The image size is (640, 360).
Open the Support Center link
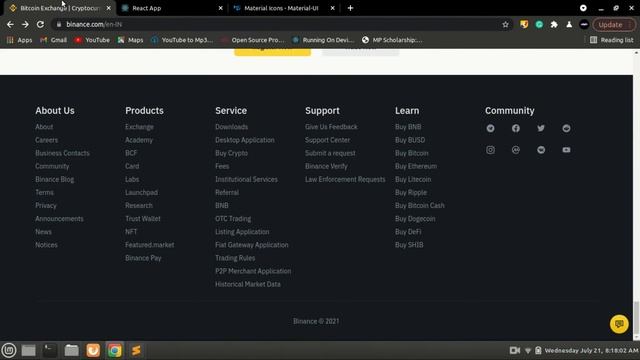pos(327,140)
